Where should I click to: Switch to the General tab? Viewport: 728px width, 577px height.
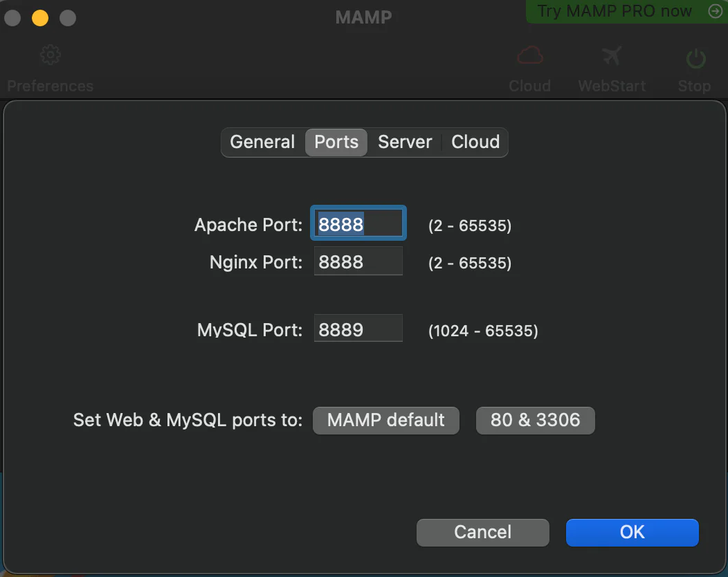pyautogui.click(x=262, y=142)
